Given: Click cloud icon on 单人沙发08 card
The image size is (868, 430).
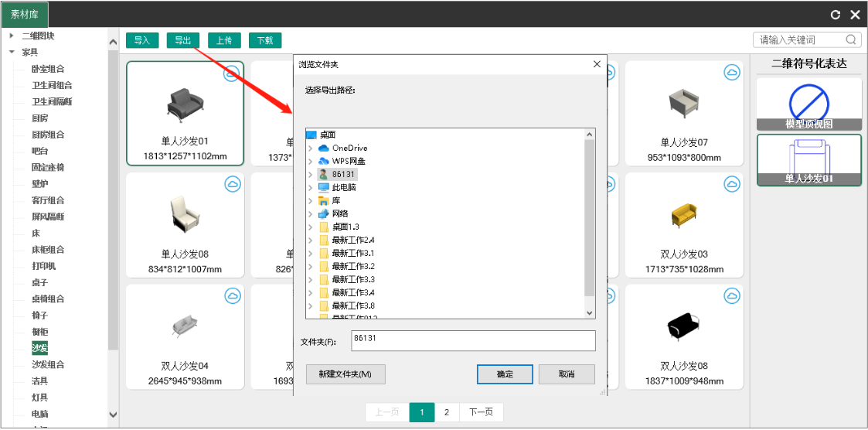Looking at the screenshot, I should (x=233, y=184).
